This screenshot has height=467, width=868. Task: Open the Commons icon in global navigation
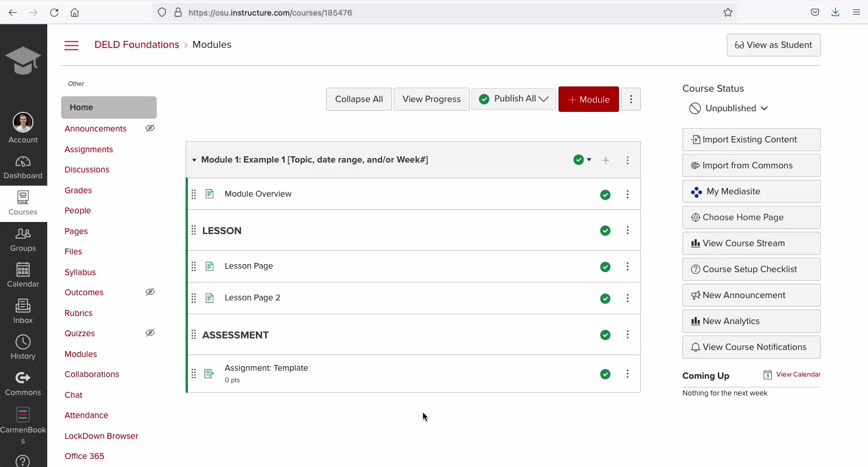(23, 378)
